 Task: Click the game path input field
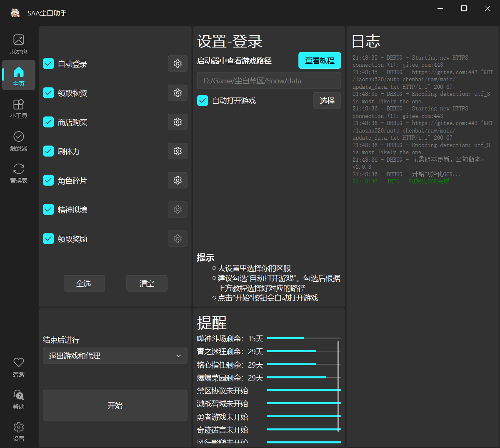pos(269,80)
